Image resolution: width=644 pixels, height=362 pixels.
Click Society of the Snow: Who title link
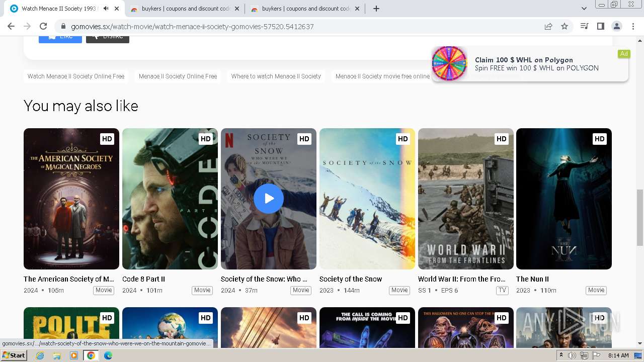point(264,279)
